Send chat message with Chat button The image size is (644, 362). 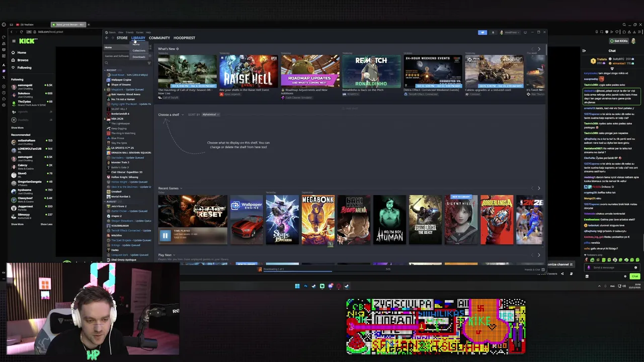pos(635,276)
